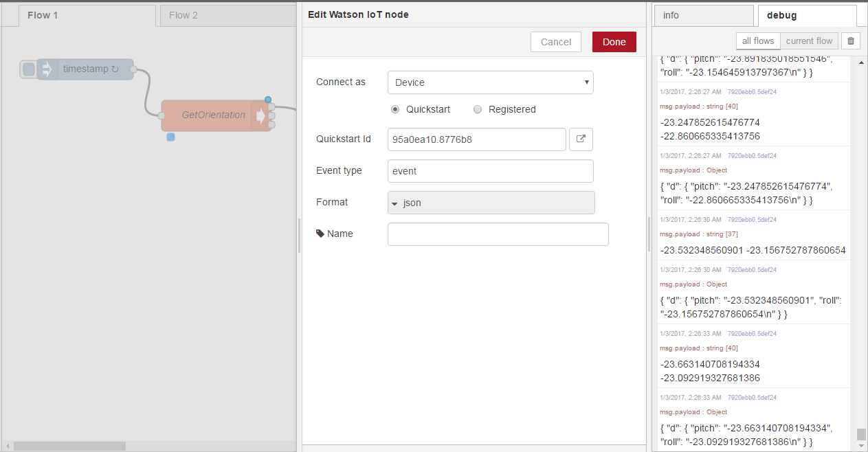Toggle debug filter to current flow
Image resolution: width=868 pixels, height=452 pixels.
809,41
